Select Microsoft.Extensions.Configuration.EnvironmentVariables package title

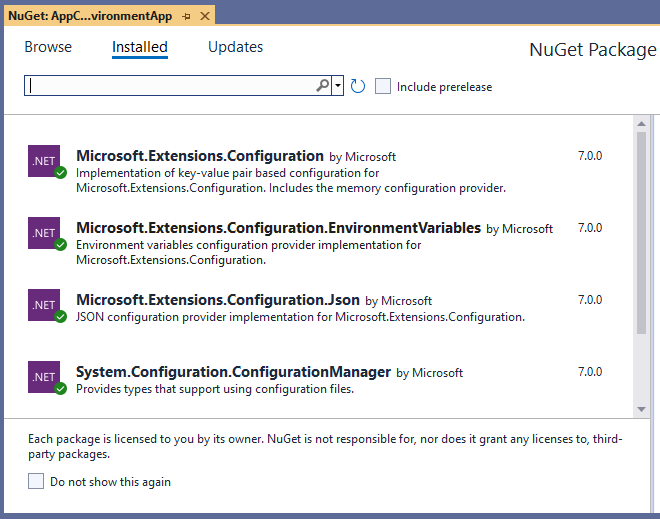[278, 228]
